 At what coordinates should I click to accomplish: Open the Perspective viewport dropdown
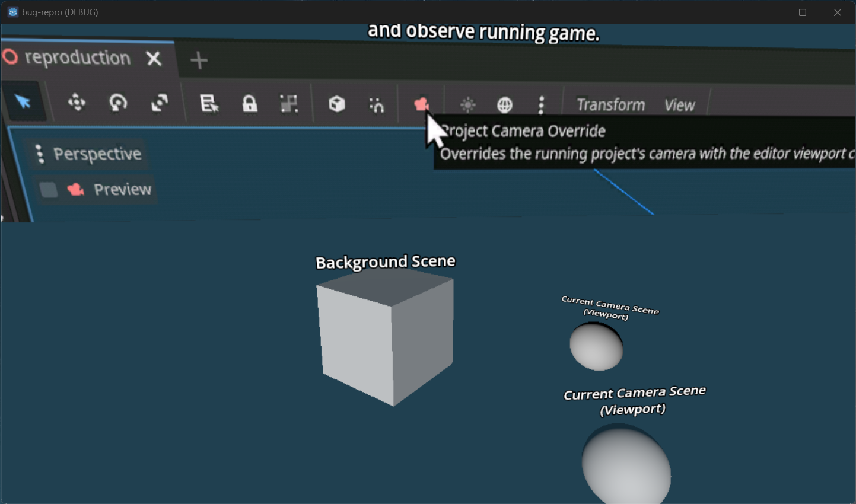click(x=88, y=154)
